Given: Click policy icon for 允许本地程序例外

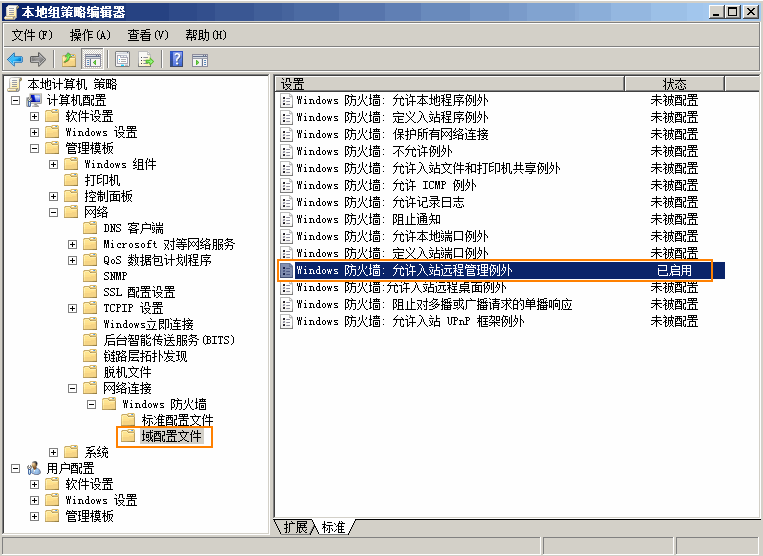Looking at the screenshot, I should click(x=287, y=100).
